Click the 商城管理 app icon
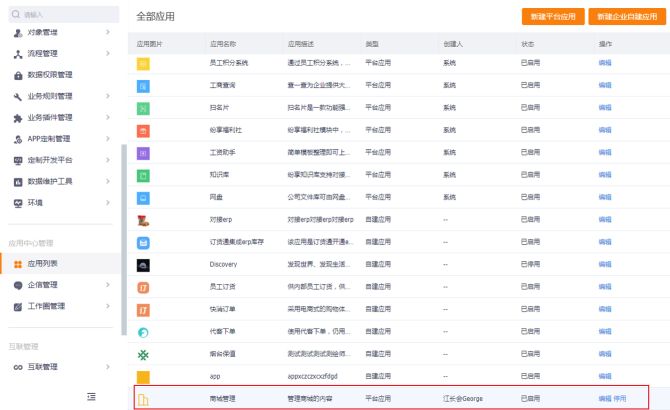Image resolution: width=670 pixels, height=410 pixels. coord(143,399)
